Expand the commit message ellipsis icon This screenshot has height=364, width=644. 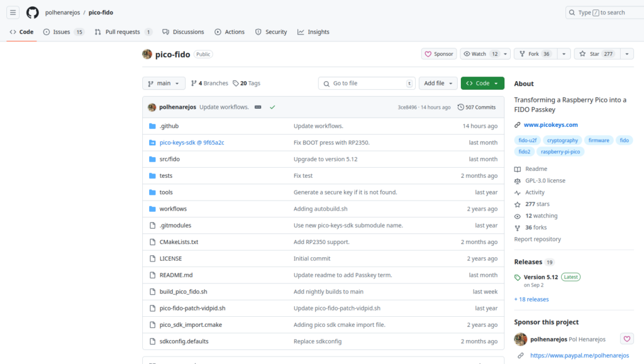[x=258, y=107]
